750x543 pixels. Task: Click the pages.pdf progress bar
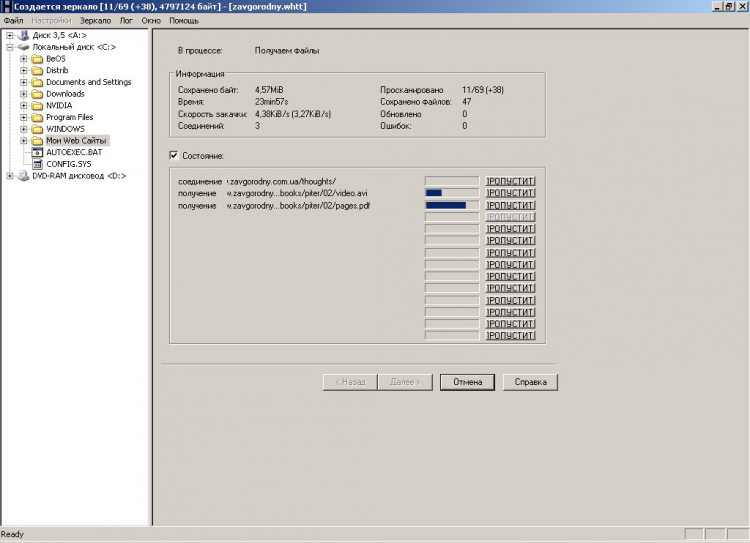pyautogui.click(x=452, y=205)
